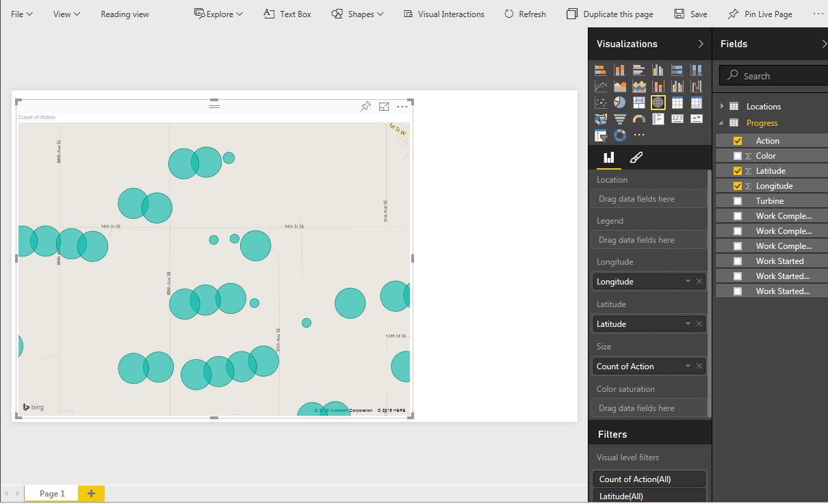Image resolution: width=828 pixels, height=504 pixels.
Task: Expand the Locations table
Action: pyautogui.click(x=722, y=106)
